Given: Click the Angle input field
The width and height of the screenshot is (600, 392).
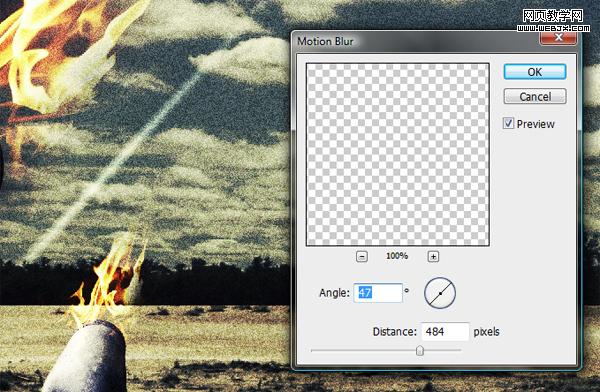Looking at the screenshot, I should point(378,293).
